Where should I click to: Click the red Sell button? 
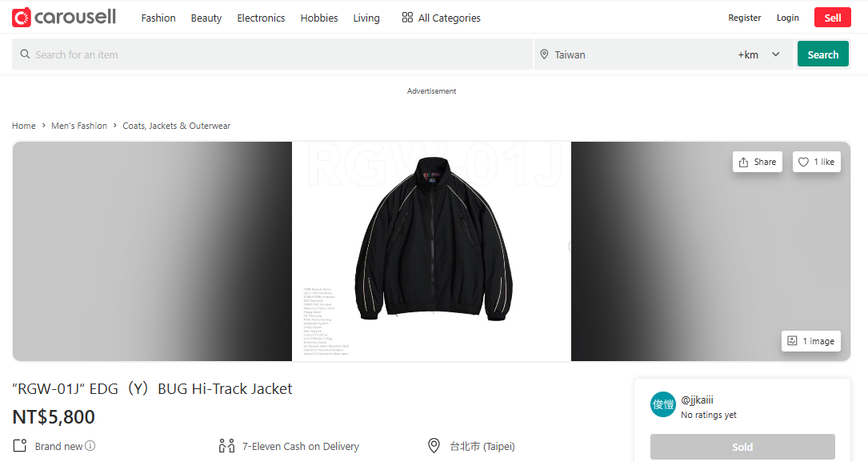[x=833, y=18]
